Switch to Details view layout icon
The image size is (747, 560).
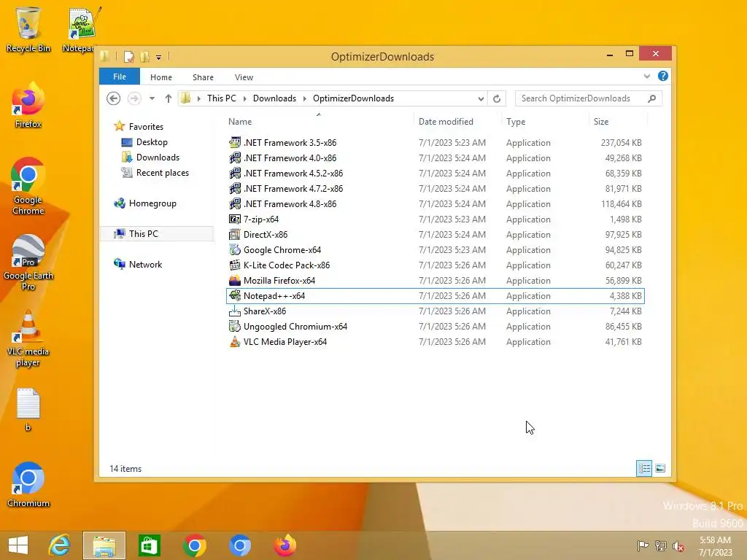pos(644,468)
